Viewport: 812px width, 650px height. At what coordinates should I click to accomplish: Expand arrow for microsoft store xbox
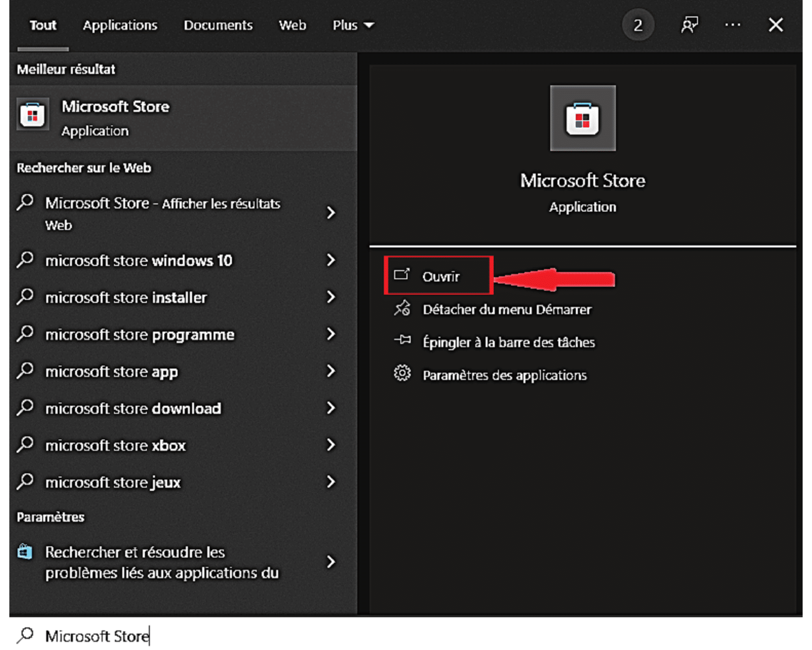[331, 445]
